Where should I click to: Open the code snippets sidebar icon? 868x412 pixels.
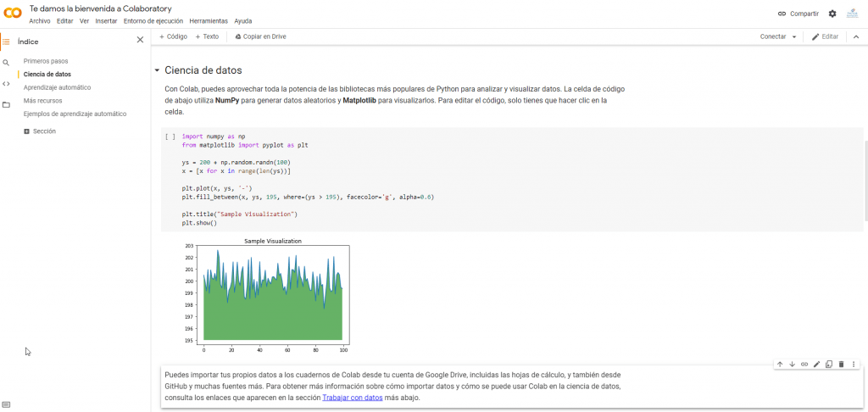coord(6,84)
